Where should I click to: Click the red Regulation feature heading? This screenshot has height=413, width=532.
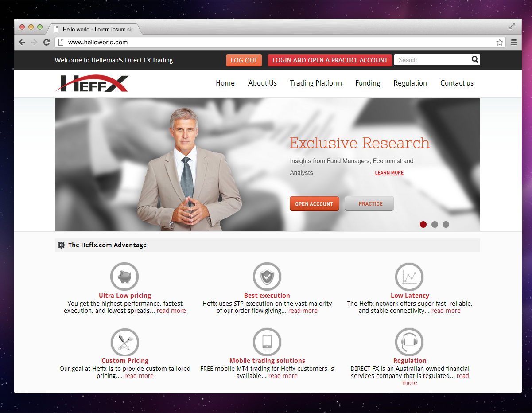pos(410,361)
